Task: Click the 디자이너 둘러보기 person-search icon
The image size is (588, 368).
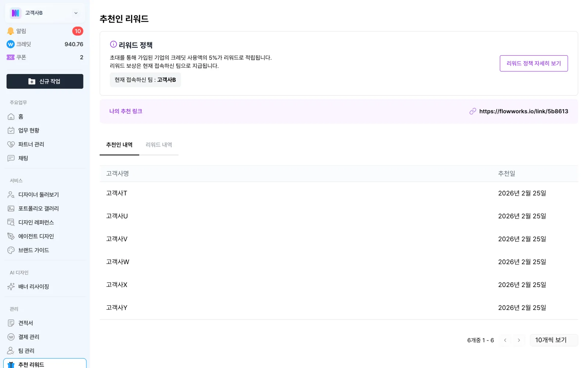Action: 11,195
